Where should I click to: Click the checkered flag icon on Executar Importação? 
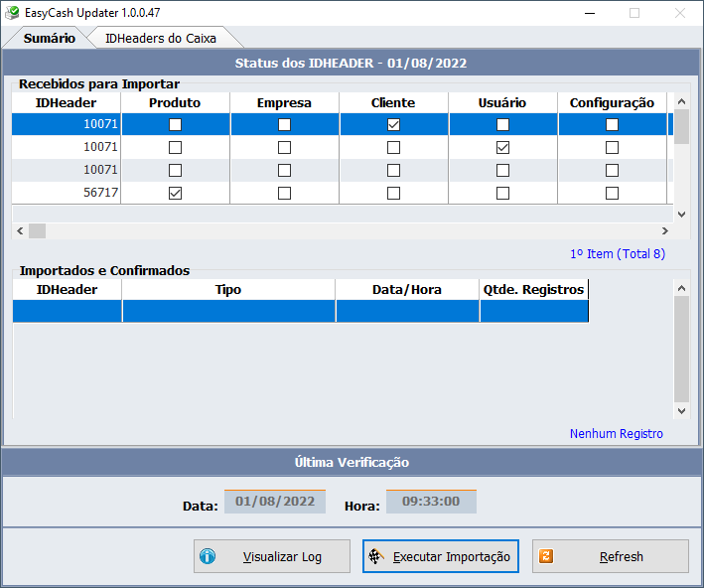coord(375,557)
